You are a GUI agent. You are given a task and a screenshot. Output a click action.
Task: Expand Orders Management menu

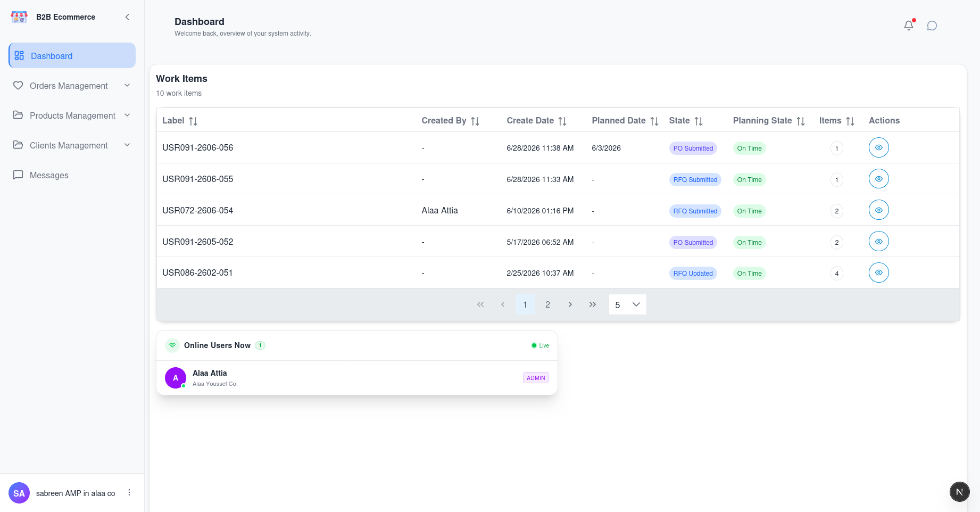72,86
